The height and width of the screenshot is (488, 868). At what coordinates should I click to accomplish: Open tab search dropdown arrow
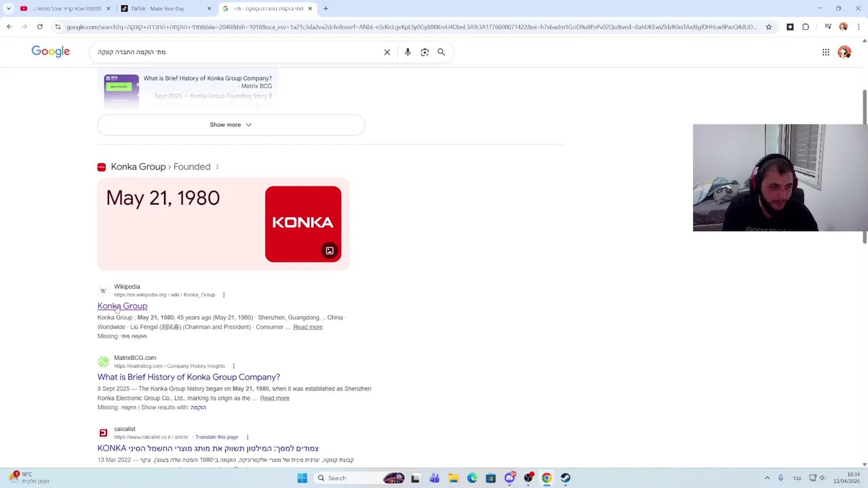8,9
